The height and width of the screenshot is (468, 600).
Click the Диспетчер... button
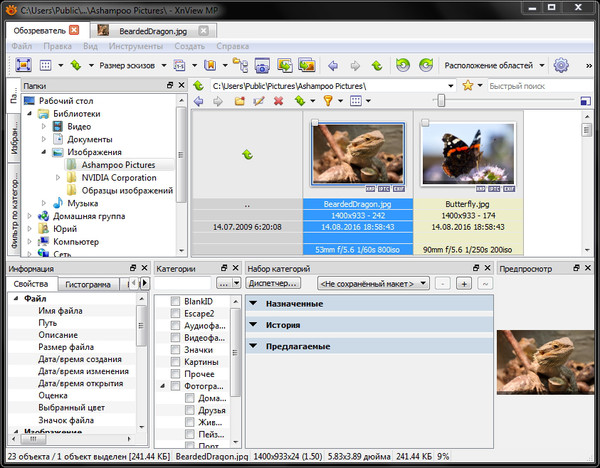[x=272, y=284]
